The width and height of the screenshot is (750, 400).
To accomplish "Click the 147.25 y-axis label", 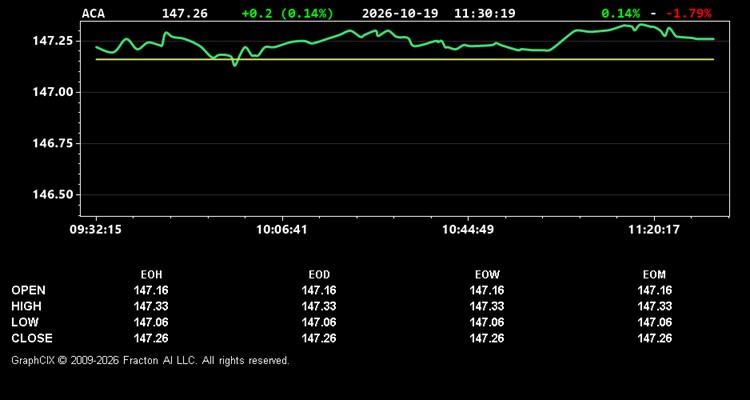I will tap(52, 41).
